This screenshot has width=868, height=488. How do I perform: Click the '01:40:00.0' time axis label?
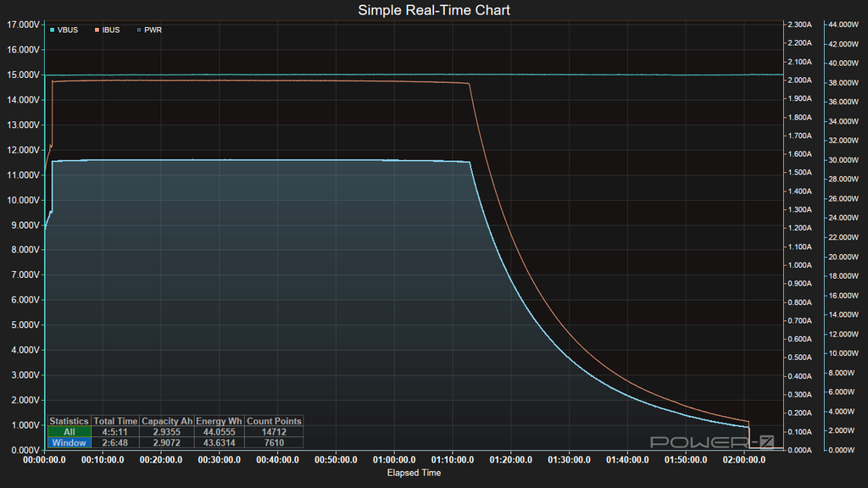(627, 460)
